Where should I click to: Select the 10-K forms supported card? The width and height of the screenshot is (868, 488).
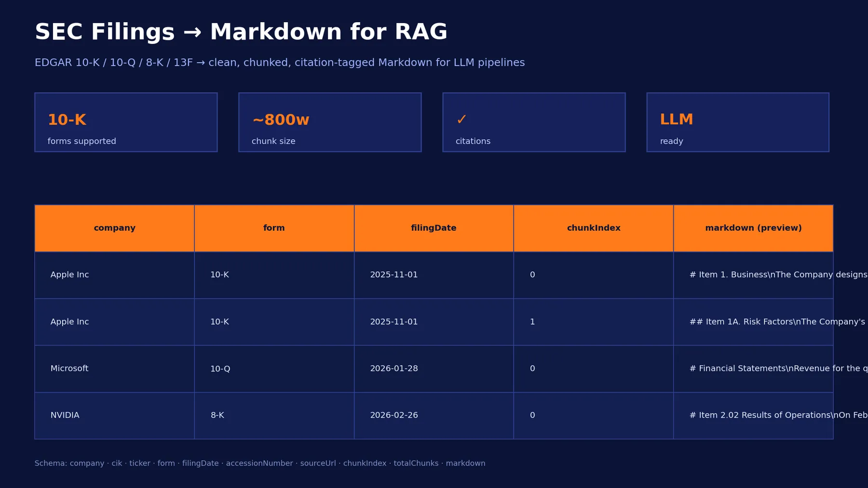(x=126, y=122)
